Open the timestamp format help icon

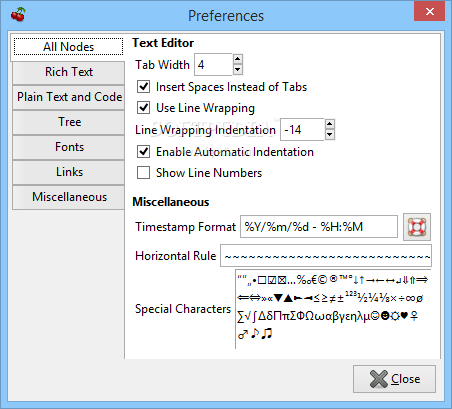point(417,227)
